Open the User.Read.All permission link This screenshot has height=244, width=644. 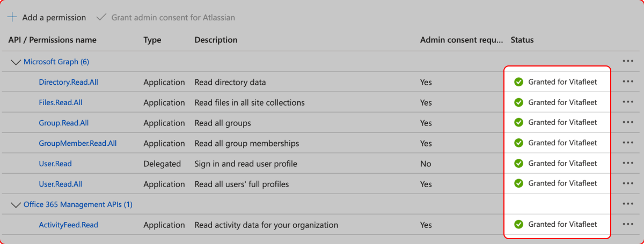[60, 184]
